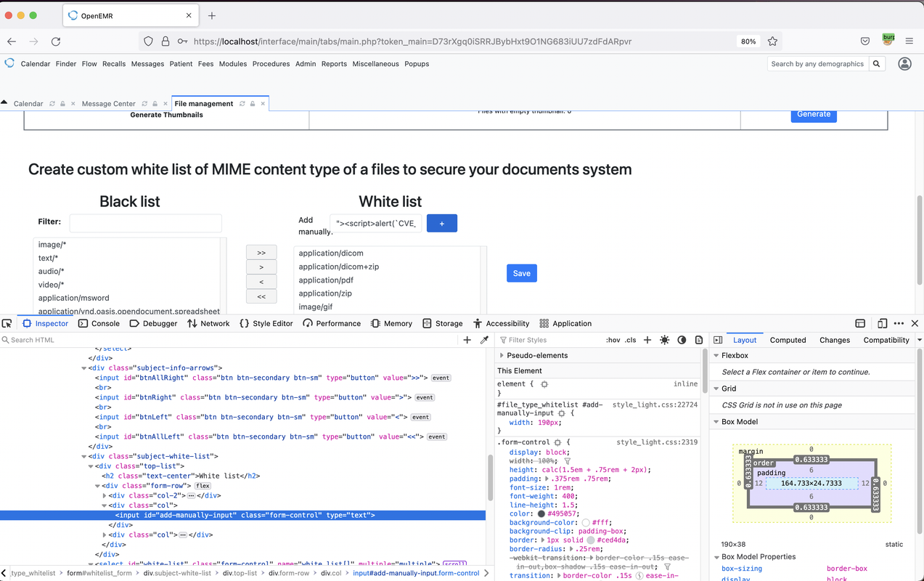924x581 pixels.
Task: Click the bookmark star in the address bar
Action: [772, 41]
